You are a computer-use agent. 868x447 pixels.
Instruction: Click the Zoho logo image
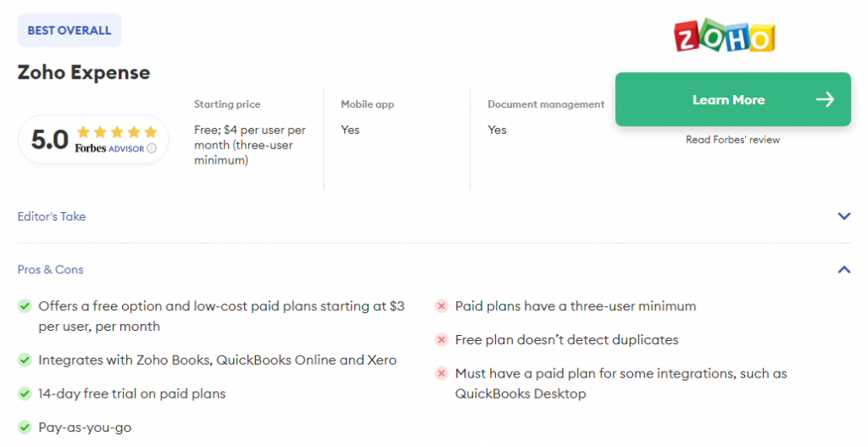pos(725,36)
